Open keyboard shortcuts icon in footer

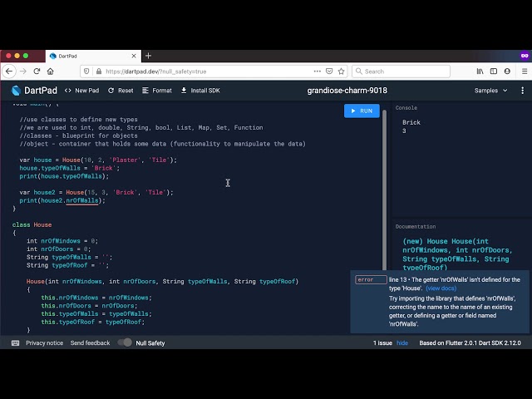15,343
